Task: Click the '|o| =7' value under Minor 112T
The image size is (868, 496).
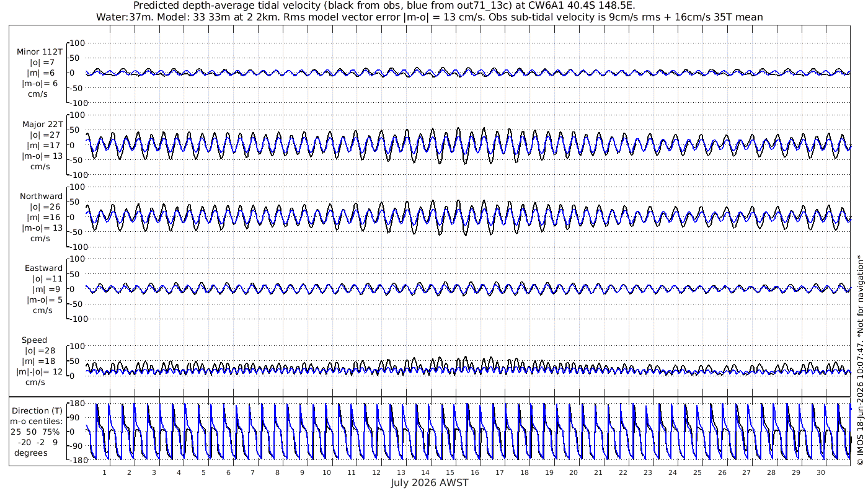Action: (43, 62)
